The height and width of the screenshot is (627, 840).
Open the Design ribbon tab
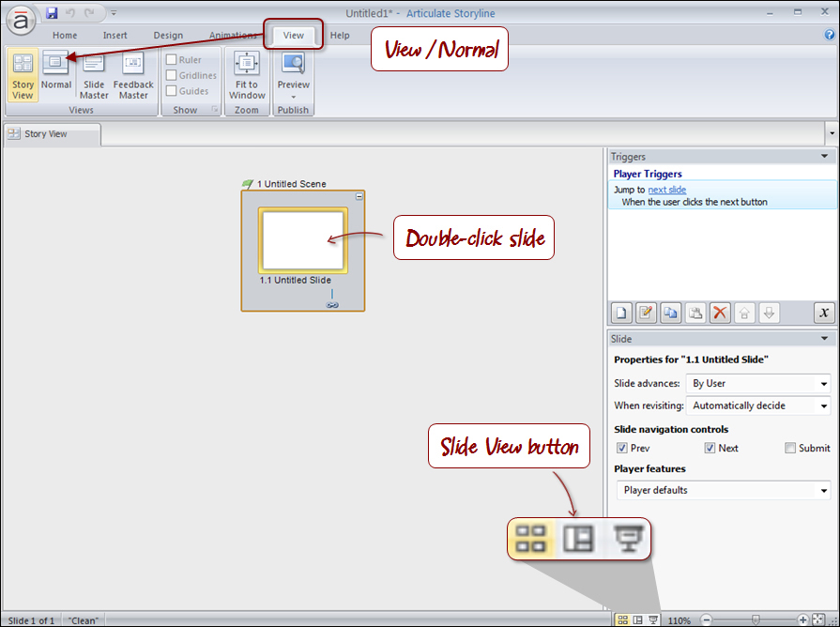coord(168,36)
